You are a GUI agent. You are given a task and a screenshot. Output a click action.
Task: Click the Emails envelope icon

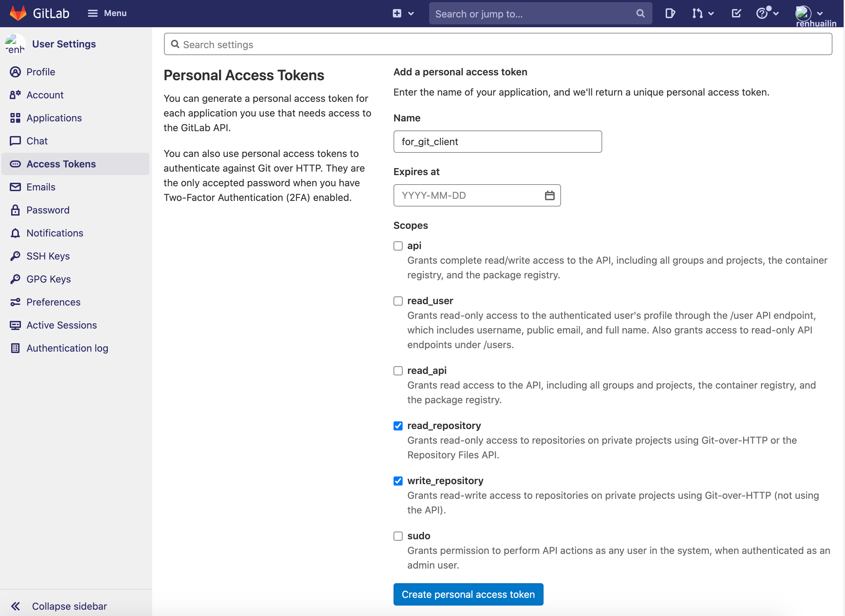point(15,187)
